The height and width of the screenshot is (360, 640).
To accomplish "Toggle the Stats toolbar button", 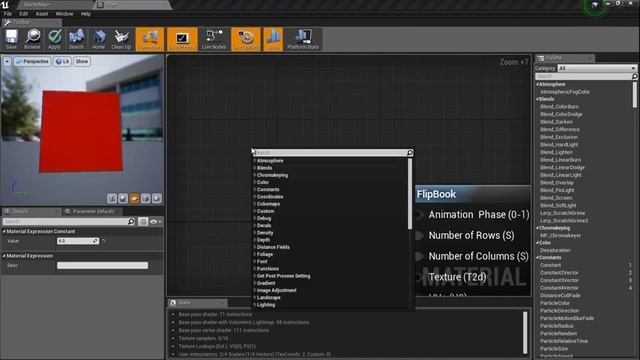I will pos(273,39).
